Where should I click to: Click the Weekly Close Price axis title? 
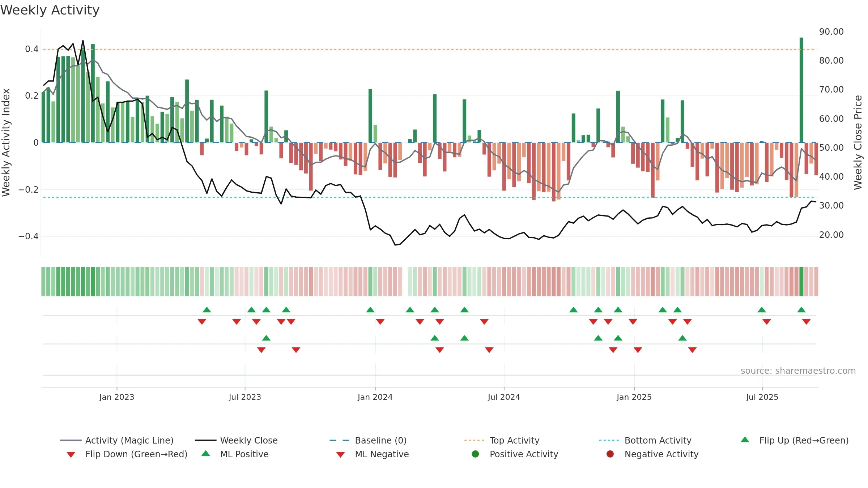click(x=858, y=142)
